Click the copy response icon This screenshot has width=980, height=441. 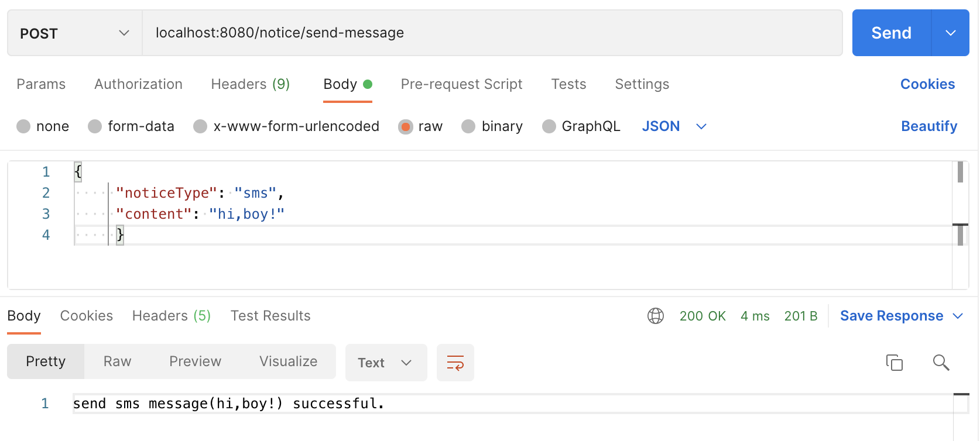coord(894,363)
